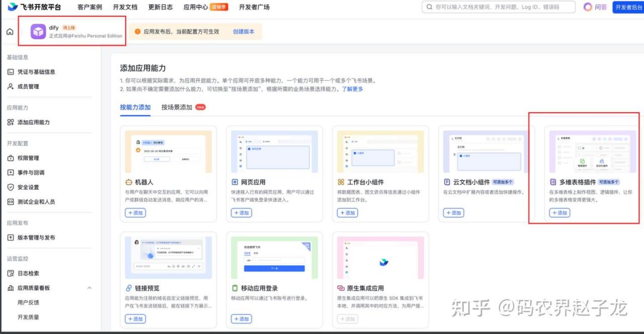Add the 网页应用 capability
This screenshot has height=334, width=644.
[x=242, y=213]
